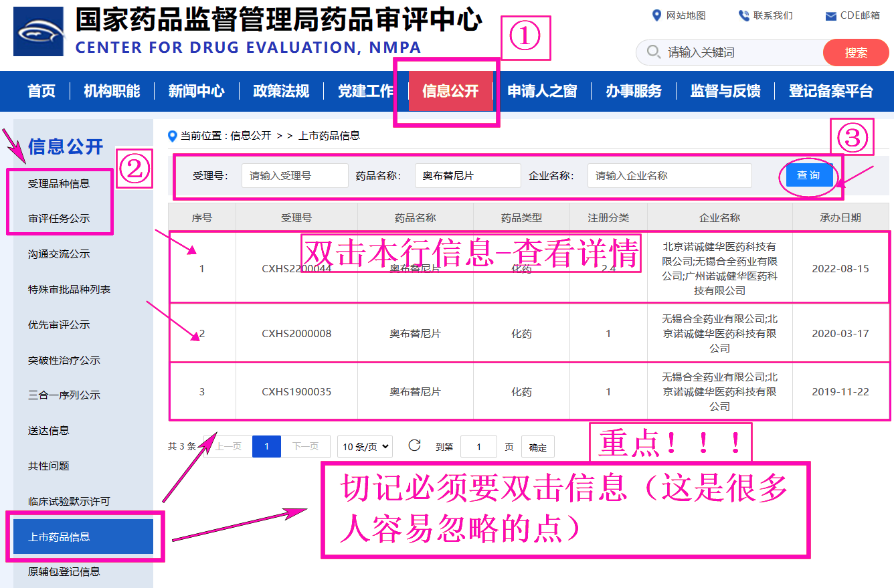Open the 10条/页 page size dropdown
The height and width of the screenshot is (588, 894).
coord(365,447)
